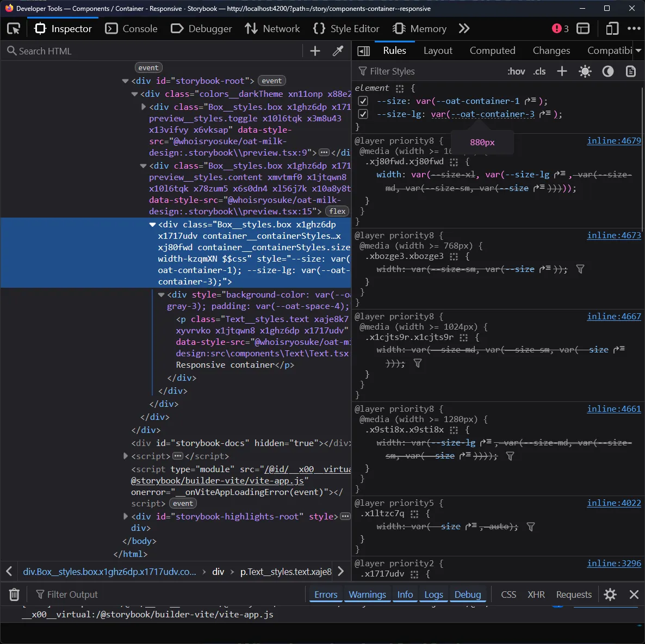Uncheck the --size property checkbox
This screenshot has width=645, height=644.
(x=363, y=101)
